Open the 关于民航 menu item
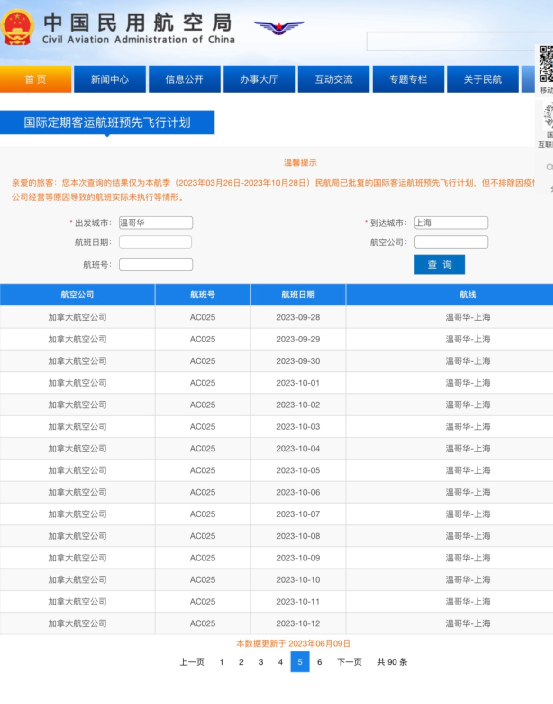This screenshot has height=704, width=553. coord(483,79)
